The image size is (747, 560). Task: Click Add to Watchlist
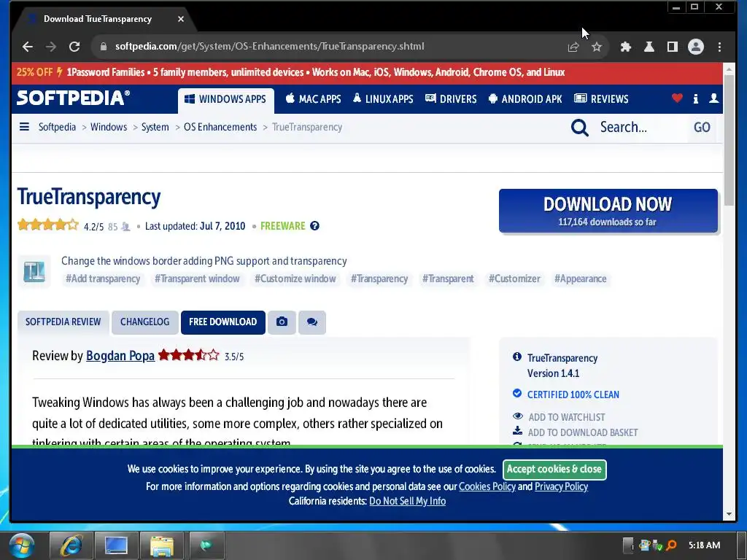566,417
